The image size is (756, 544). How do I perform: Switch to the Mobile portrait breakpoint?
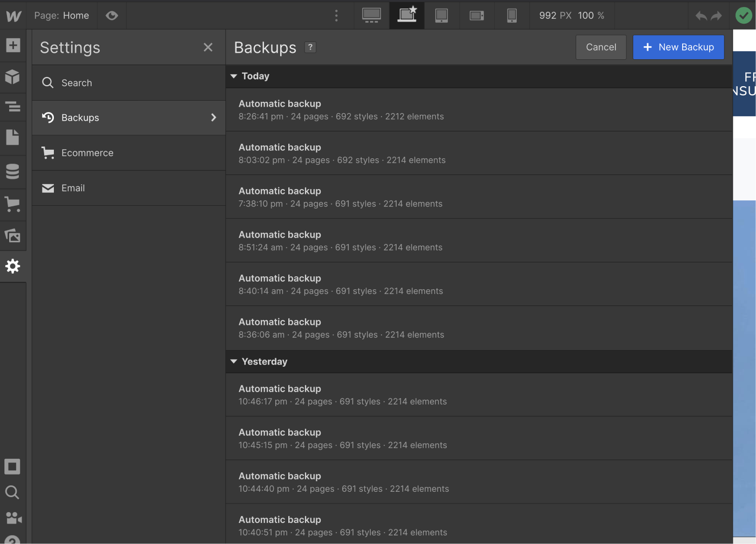coord(511,15)
